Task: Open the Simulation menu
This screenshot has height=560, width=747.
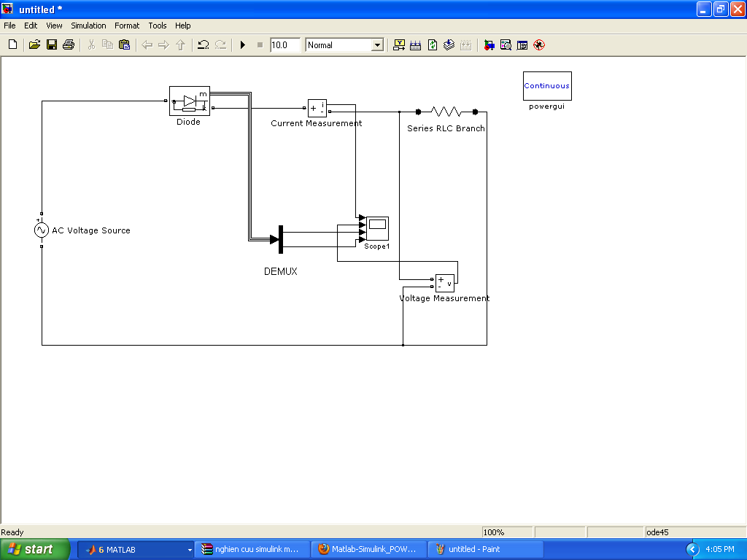Action: (88, 26)
